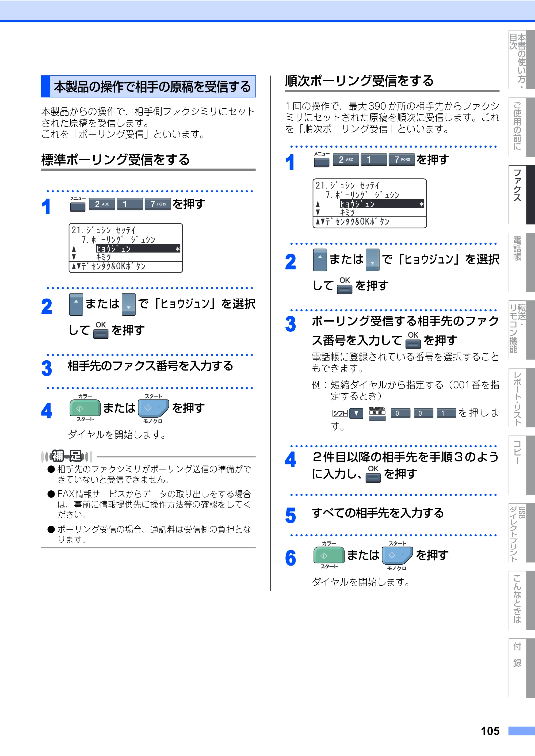Image resolution: width=535 pixels, height=756 pixels.
Task: Click the up arrow key in the 順次ポーリング step 2
Action: (x=320, y=260)
